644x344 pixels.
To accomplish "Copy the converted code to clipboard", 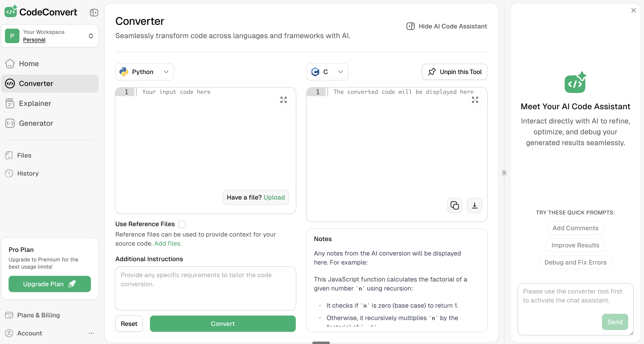I will click(x=455, y=205).
